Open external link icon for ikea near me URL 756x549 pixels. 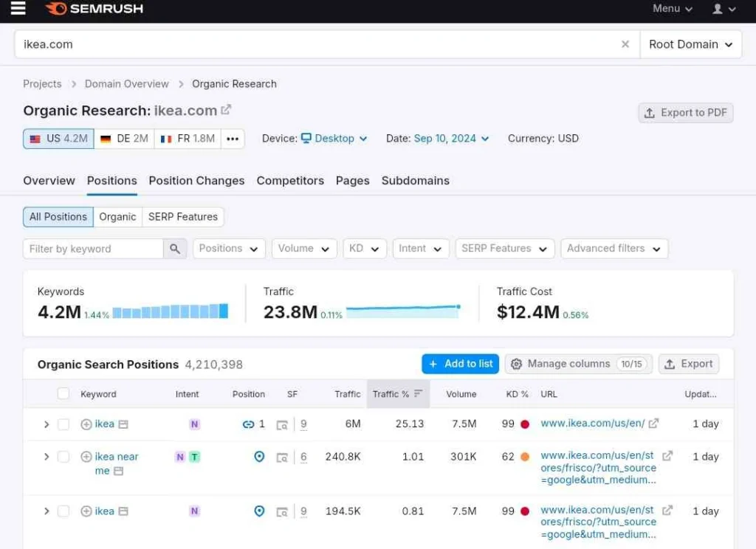tap(667, 455)
